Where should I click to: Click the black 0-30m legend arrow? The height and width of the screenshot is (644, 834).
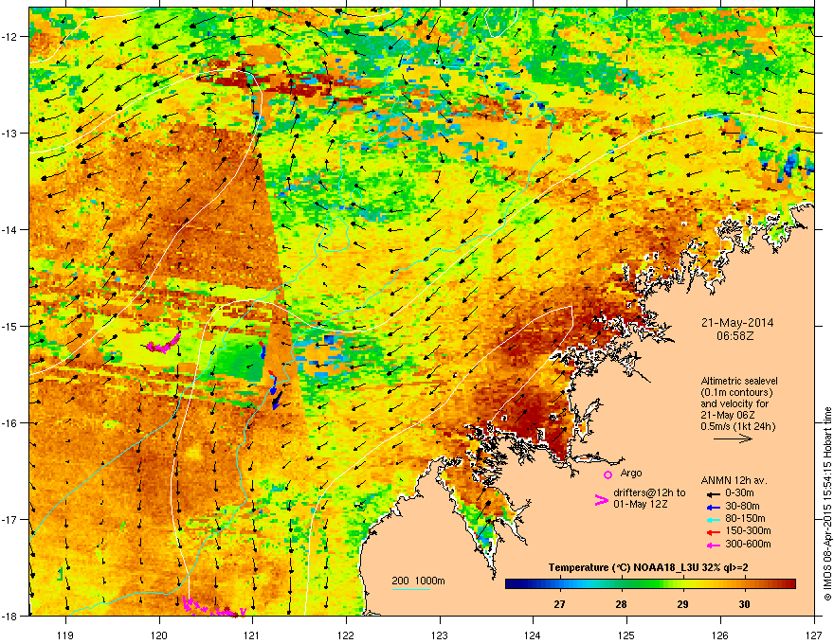click(714, 493)
